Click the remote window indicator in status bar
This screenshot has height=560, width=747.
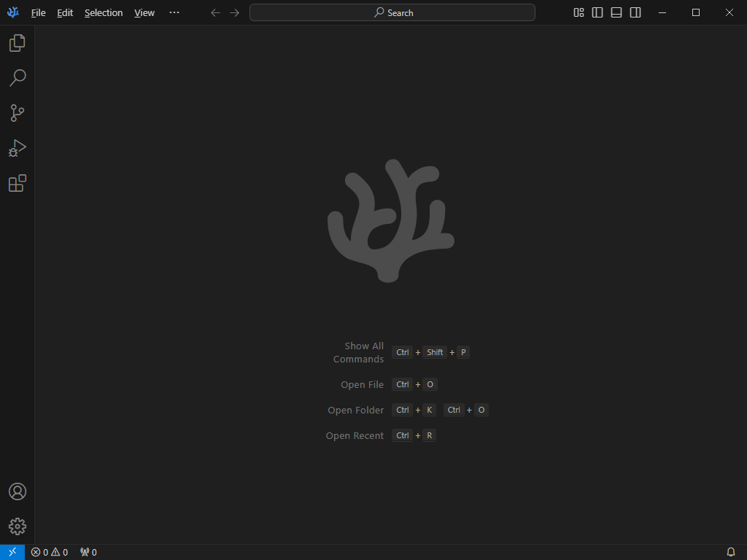point(12,552)
